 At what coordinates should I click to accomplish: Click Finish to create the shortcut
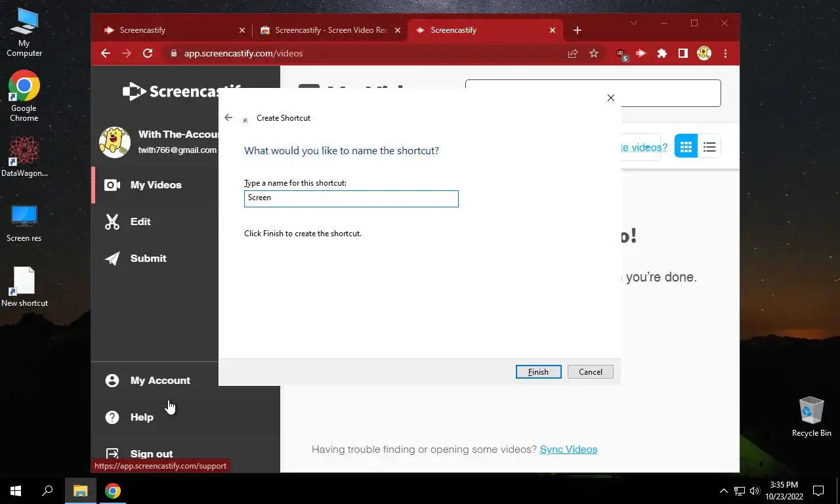(538, 372)
